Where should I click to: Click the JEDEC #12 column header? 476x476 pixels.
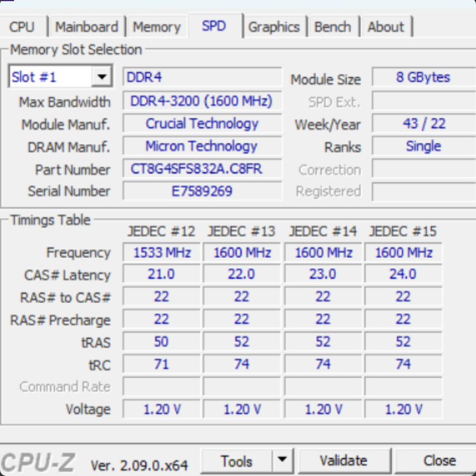tap(161, 231)
